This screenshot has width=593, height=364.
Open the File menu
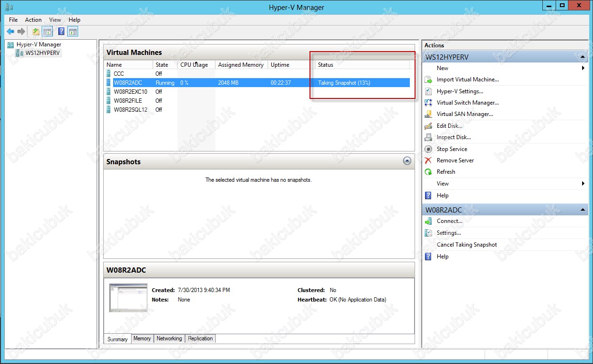(13, 20)
